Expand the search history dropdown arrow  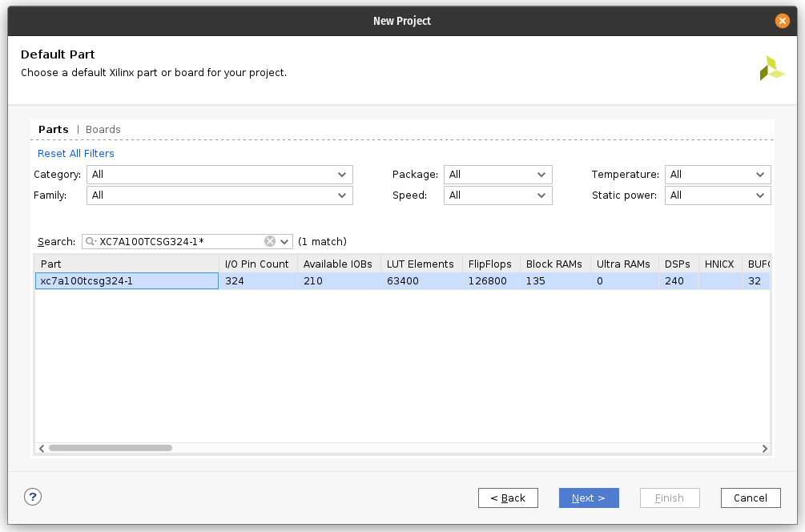coord(284,241)
